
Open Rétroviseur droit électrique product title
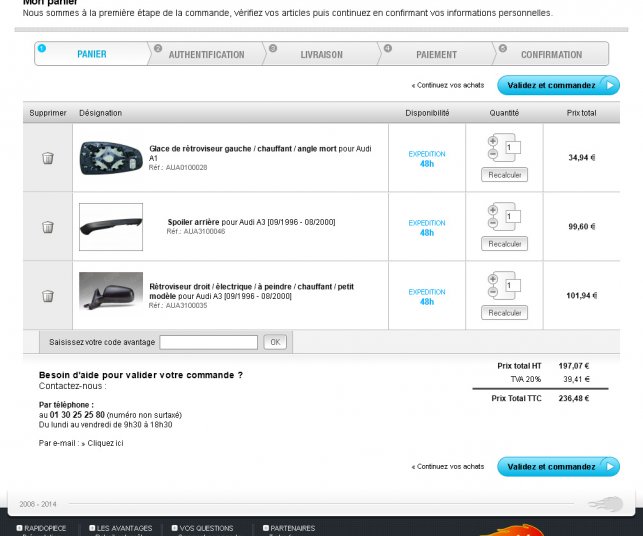pyautogui.click(x=251, y=291)
